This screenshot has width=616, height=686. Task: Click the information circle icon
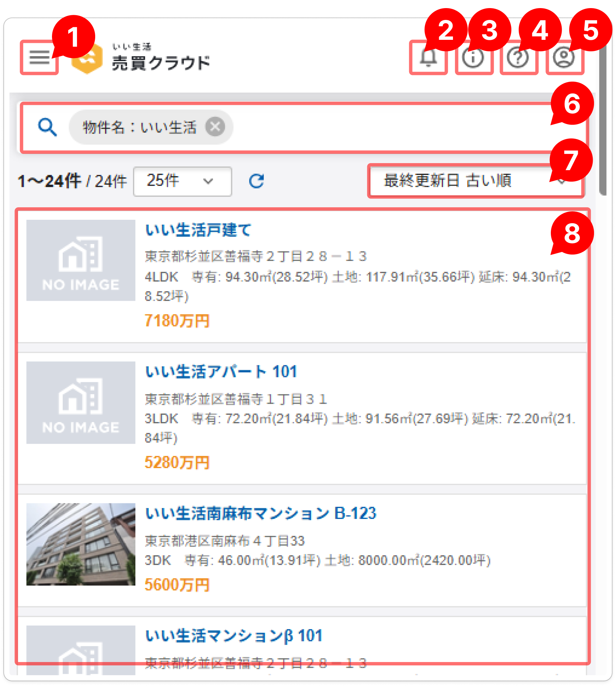tap(474, 58)
